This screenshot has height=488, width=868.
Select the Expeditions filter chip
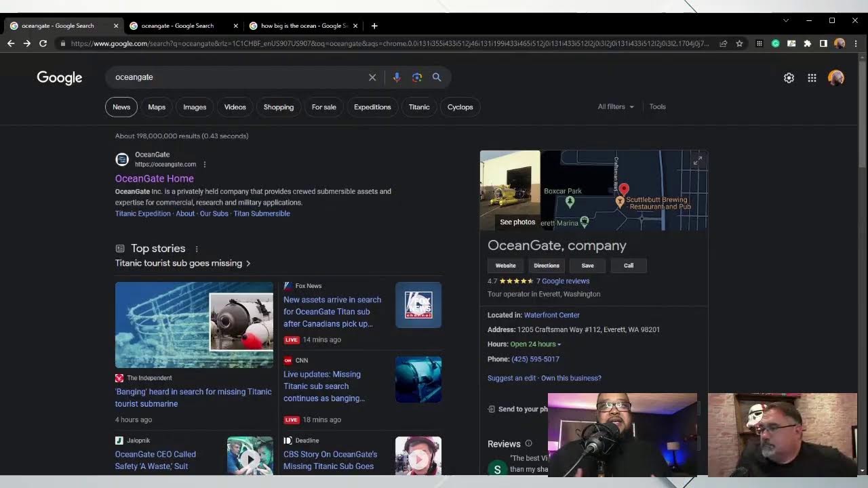(372, 107)
